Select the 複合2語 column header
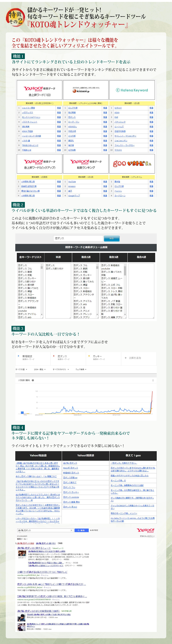Viewport: 172px width, 644px height. [86, 257]
